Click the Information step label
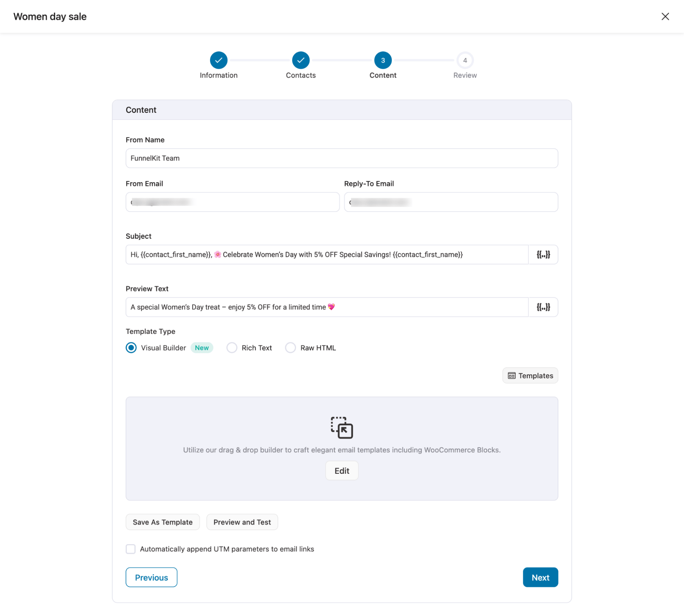This screenshot has width=684, height=616. (219, 75)
